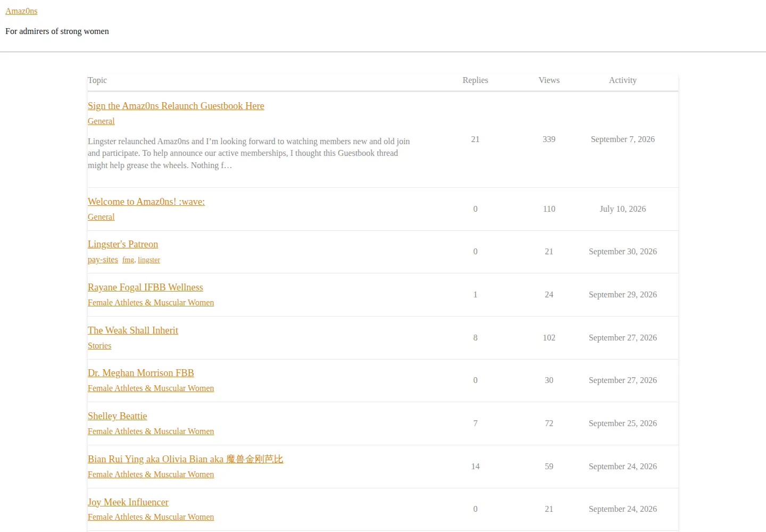766x532 pixels.
Task: Click the Guestbook topic excerpt text
Action: (249, 153)
